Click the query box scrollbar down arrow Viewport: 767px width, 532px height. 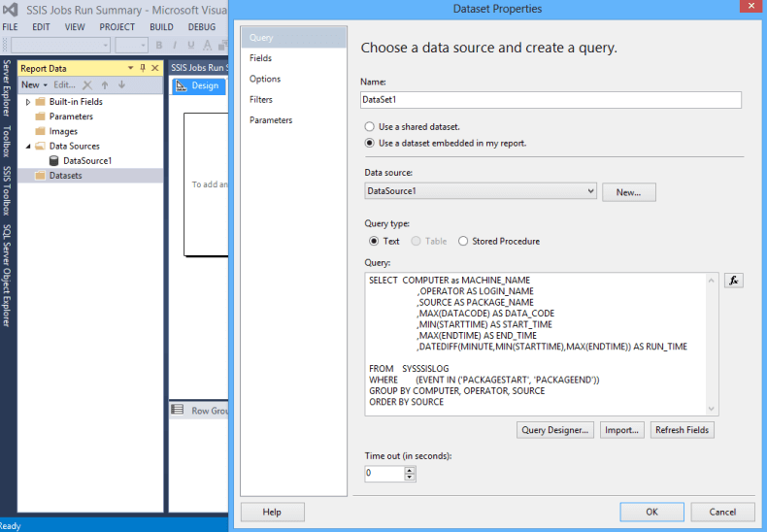point(712,409)
